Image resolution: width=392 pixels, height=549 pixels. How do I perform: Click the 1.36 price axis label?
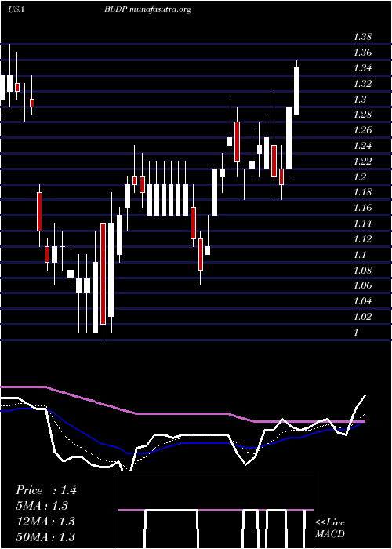tap(362, 53)
